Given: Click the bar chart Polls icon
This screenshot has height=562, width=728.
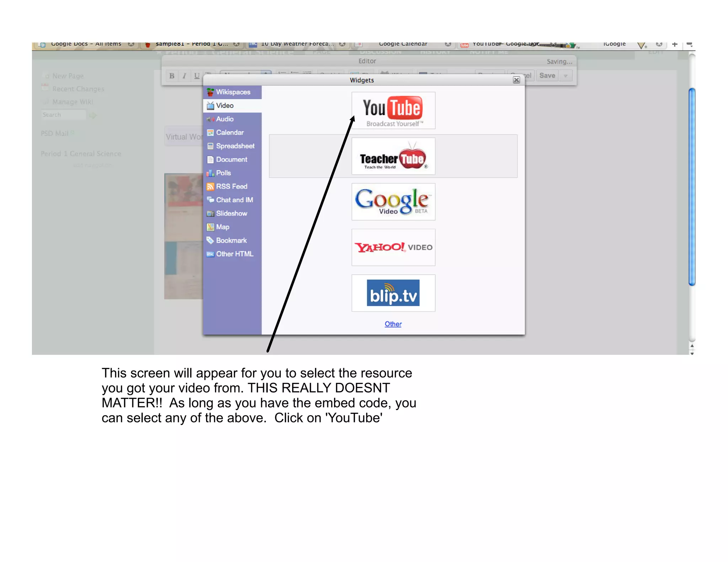Looking at the screenshot, I should coord(210,173).
